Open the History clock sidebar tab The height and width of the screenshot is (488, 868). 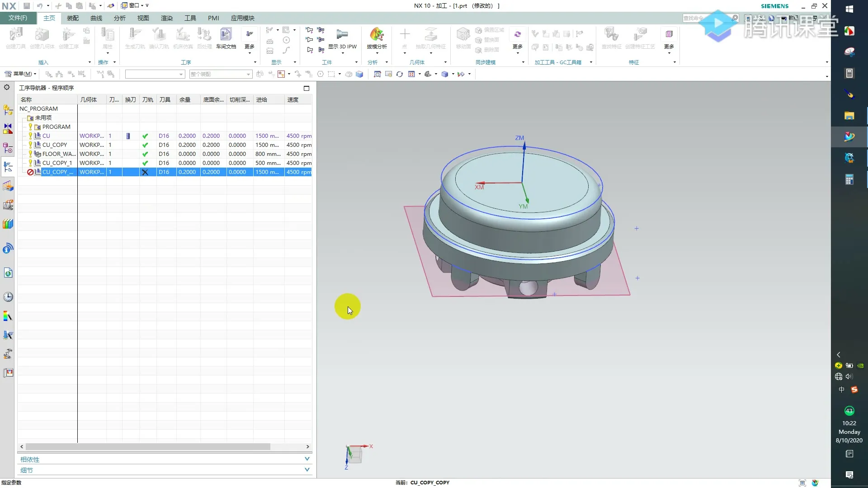coord(8,297)
